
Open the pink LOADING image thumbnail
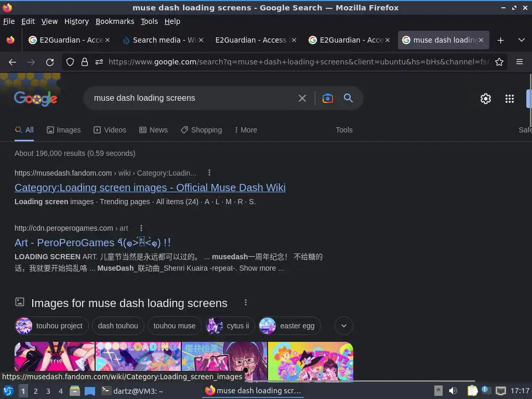(138, 356)
